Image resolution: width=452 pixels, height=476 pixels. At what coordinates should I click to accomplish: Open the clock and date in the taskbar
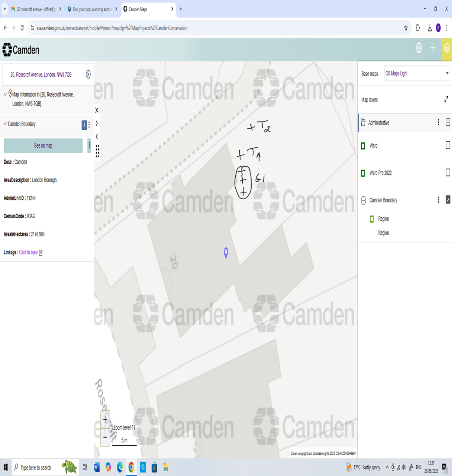click(x=431, y=467)
